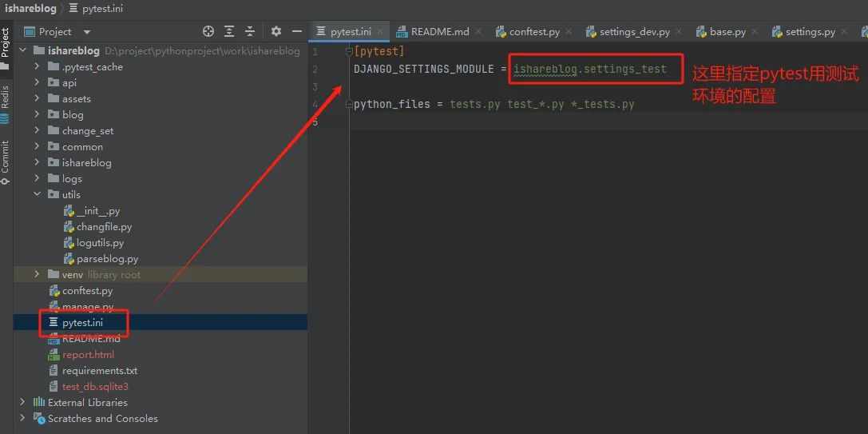Viewport: 868px width, 434px height.
Task: Switch to the settings_dev.py tab
Action: click(634, 32)
